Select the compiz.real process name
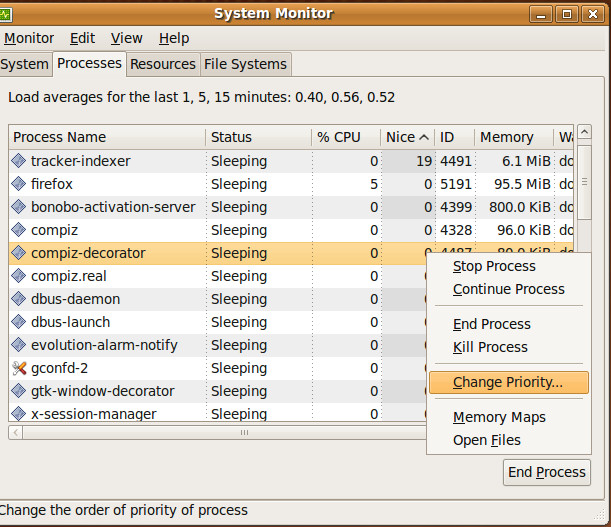611x527 pixels. click(69, 276)
